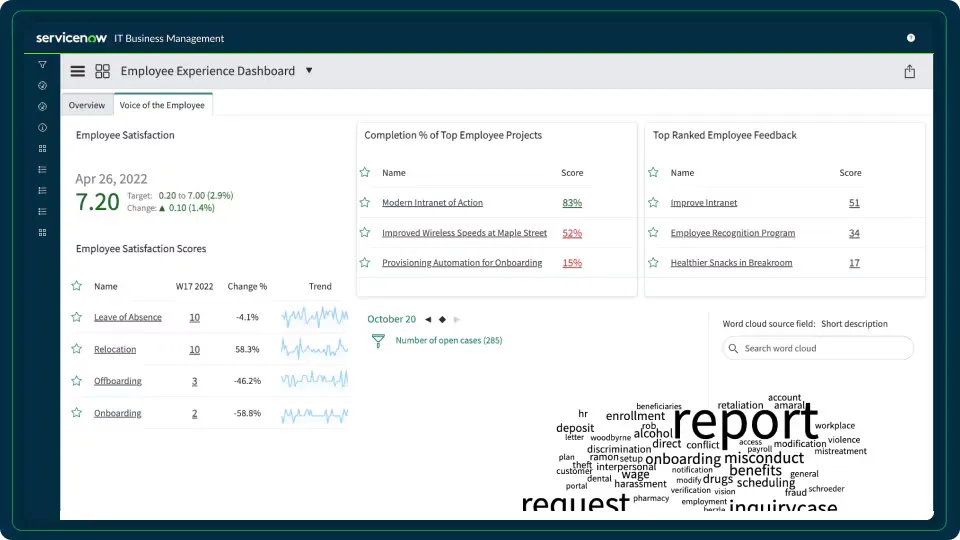This screenshot has width=960, height=540.
Task: Open the help icon in top banner
Action: click(x=911, y=38)
